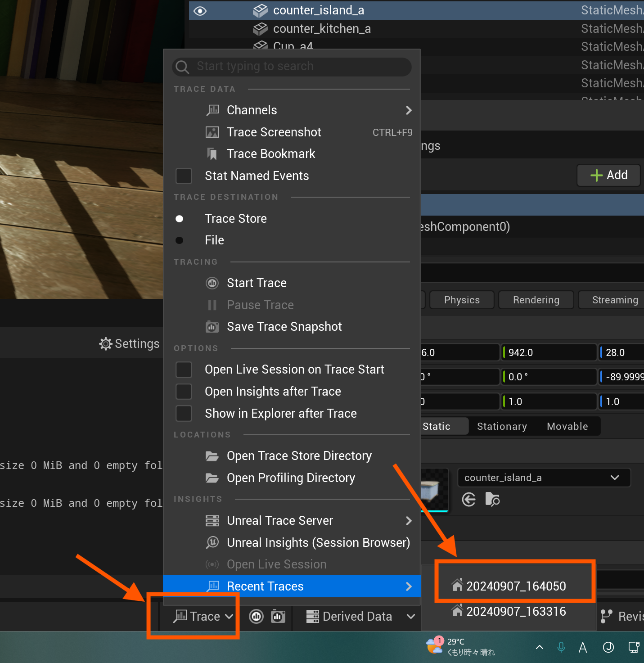Use selected asset arrow icon under the mesh dropdown
Viewport: 644px width, 663px height.
(469, 500)
